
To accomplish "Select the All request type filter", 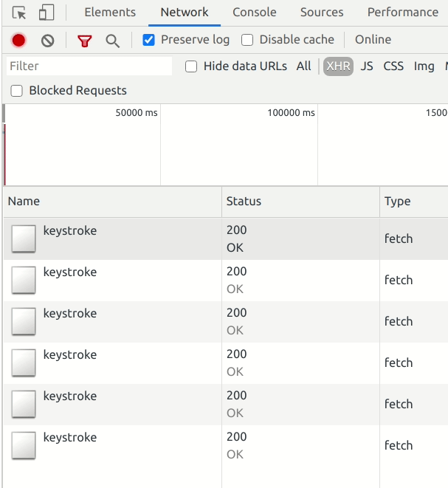I will [303, 66].
